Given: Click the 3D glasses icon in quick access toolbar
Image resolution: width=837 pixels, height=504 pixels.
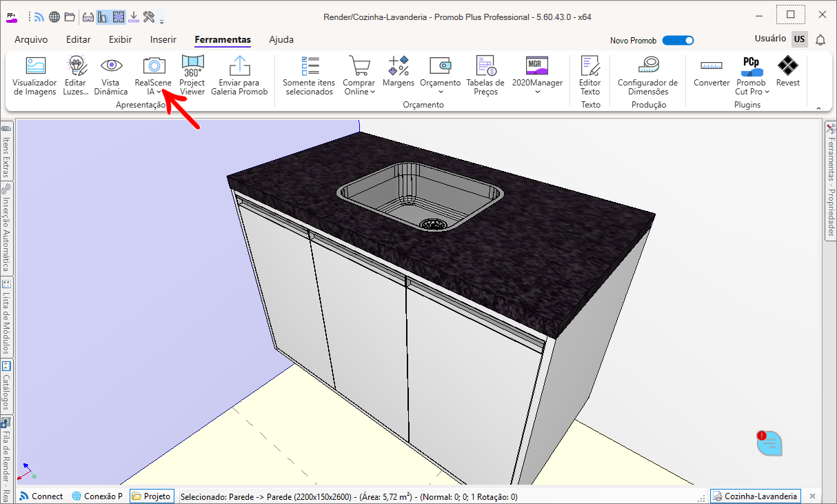Looking at the screenshot, I should click(x=88, y=17).
